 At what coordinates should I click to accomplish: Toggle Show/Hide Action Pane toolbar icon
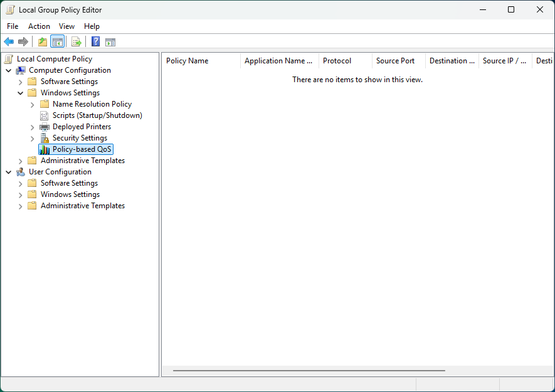tap(110, 42)
